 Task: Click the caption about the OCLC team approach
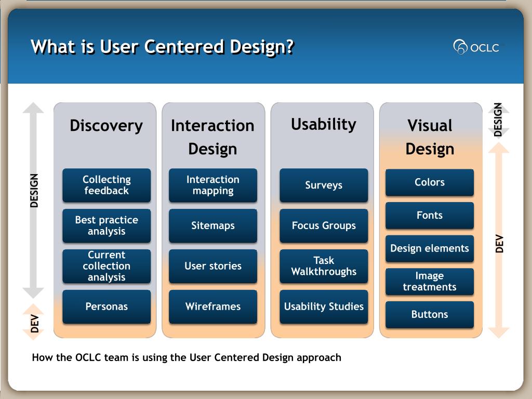(x=187, y=357)
